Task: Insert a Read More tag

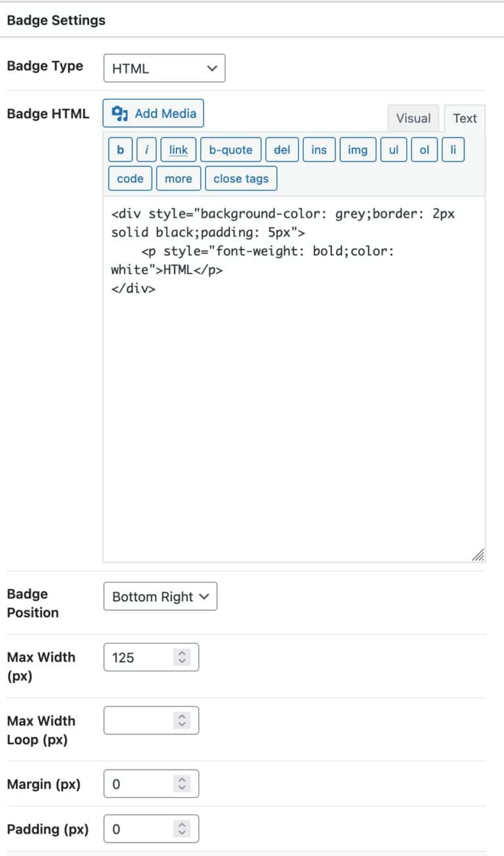Action: [178, 178]
